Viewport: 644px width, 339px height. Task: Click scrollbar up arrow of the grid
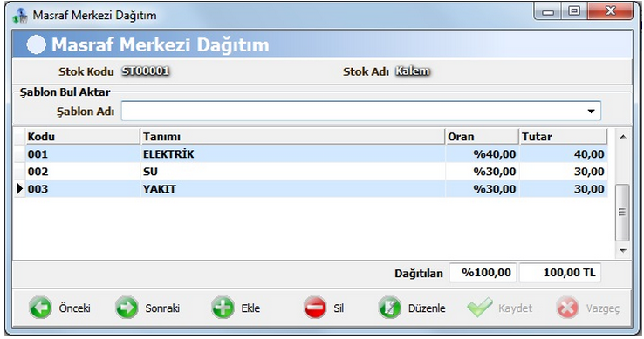tap(623, 137)
